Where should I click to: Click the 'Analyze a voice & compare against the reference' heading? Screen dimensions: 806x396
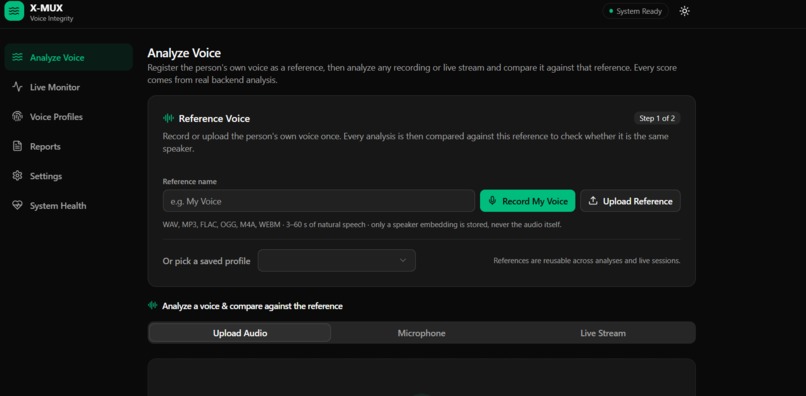(x=252, y=306)
